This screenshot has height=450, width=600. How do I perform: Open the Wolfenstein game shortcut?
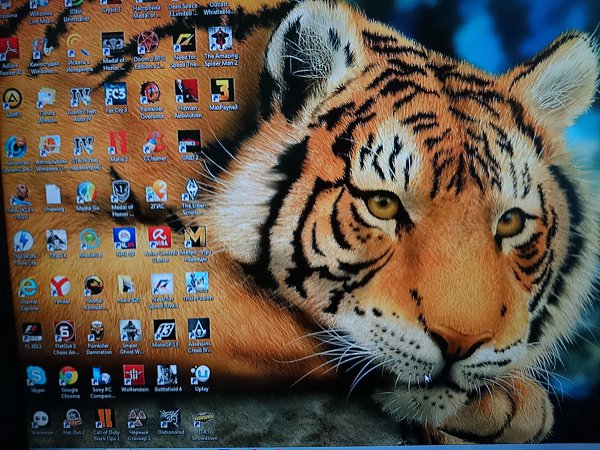(x=133, y=375)
